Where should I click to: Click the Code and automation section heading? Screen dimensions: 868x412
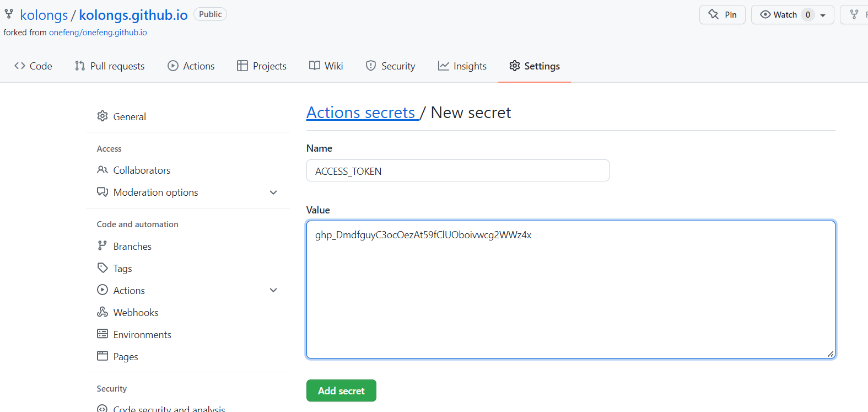(x=138, y=224)
